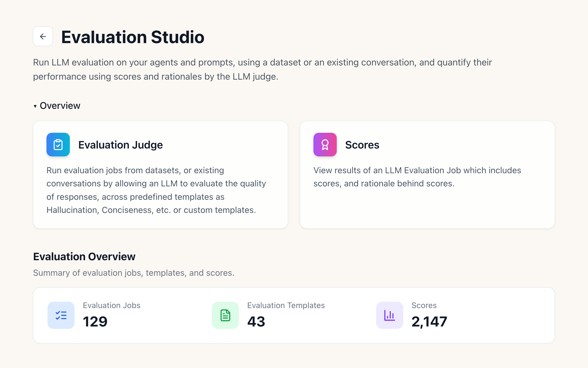588x368 pixels.
Task: Click the Scores bar chart icon
Action: (390, 315)
